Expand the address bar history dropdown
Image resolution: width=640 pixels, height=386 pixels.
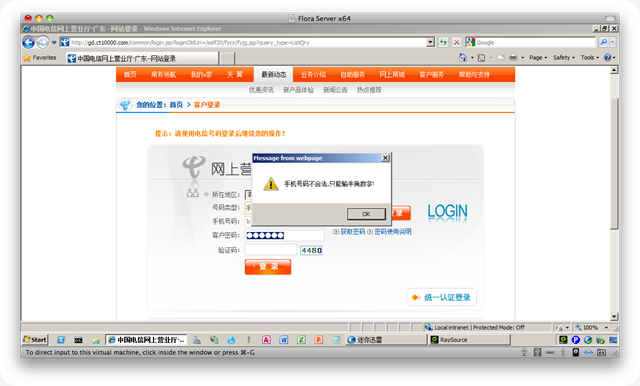point(430,42)
